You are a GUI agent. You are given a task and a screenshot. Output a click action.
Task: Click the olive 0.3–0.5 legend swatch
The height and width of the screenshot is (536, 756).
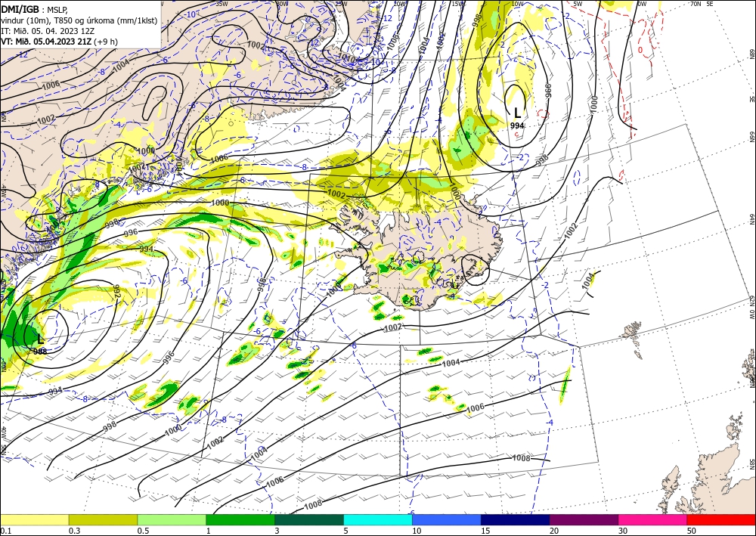pos(103,519)
